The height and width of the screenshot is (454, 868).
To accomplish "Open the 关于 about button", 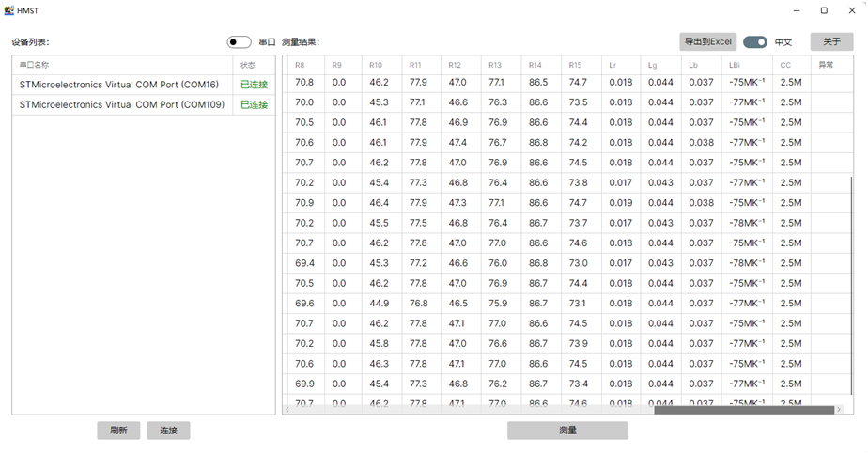I will [x=831, y=42].
